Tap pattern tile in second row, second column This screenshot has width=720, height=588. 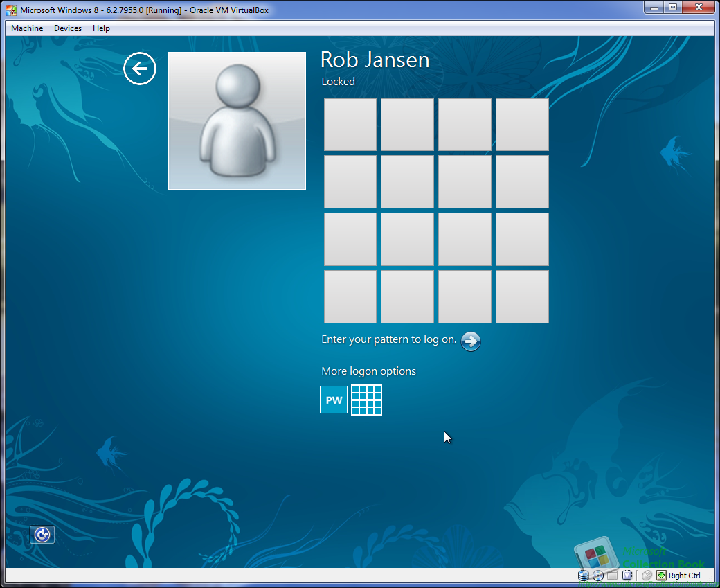click(x=407, y=182)
